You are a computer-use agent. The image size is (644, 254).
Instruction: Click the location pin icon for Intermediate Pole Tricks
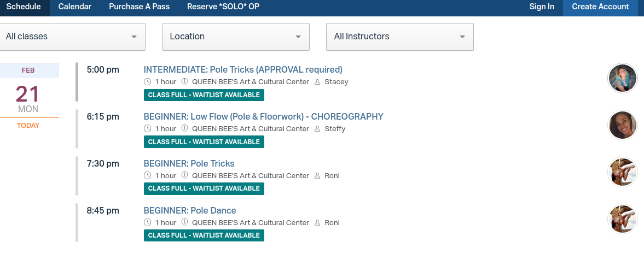(184, 82)
